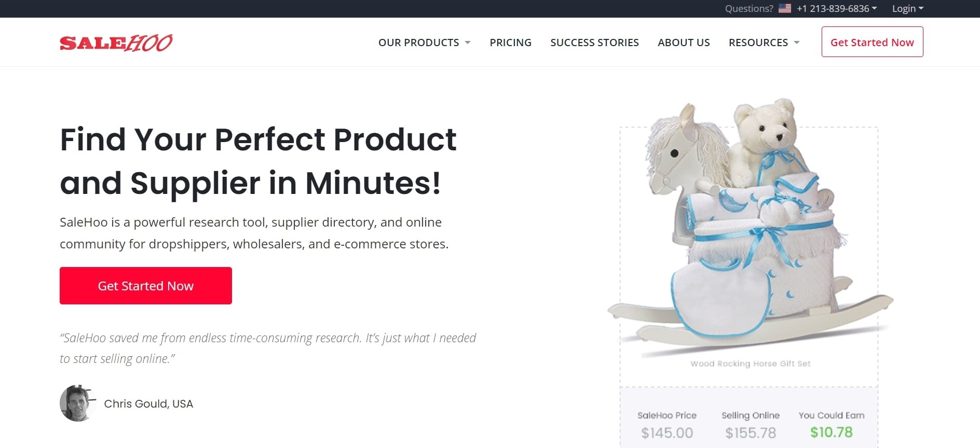
Task: Open Success Stories in navigation
Action: pos(595,43)
